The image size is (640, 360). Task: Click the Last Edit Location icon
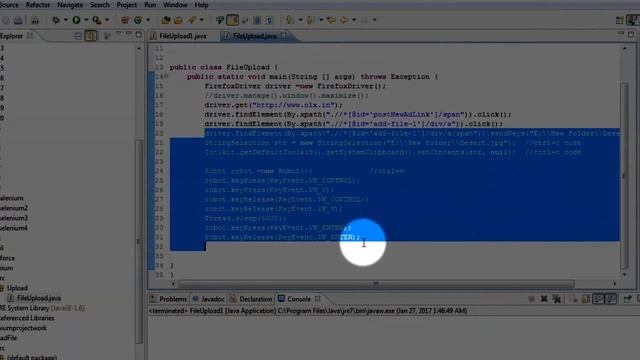click(331, 20)
